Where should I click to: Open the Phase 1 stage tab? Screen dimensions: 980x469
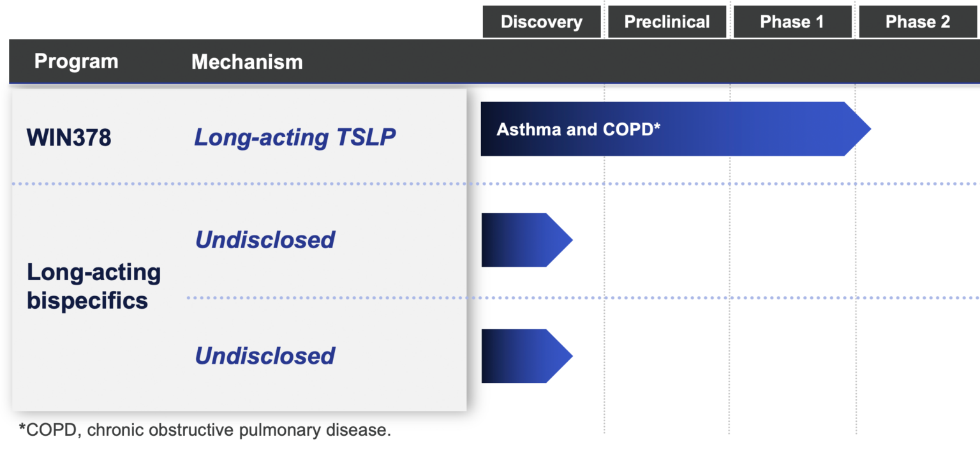point(792,22)
